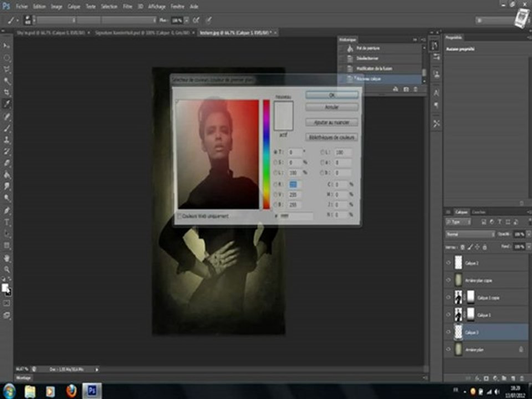The width and height of the screenshot is (532, 399).
Task: Open the file explorer from taskbar
Action: [30, 391]
